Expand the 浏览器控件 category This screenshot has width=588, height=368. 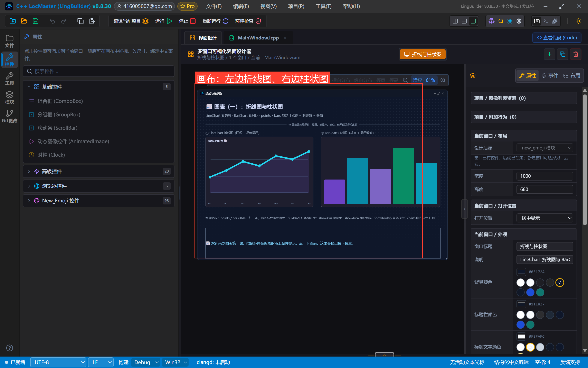99,186
